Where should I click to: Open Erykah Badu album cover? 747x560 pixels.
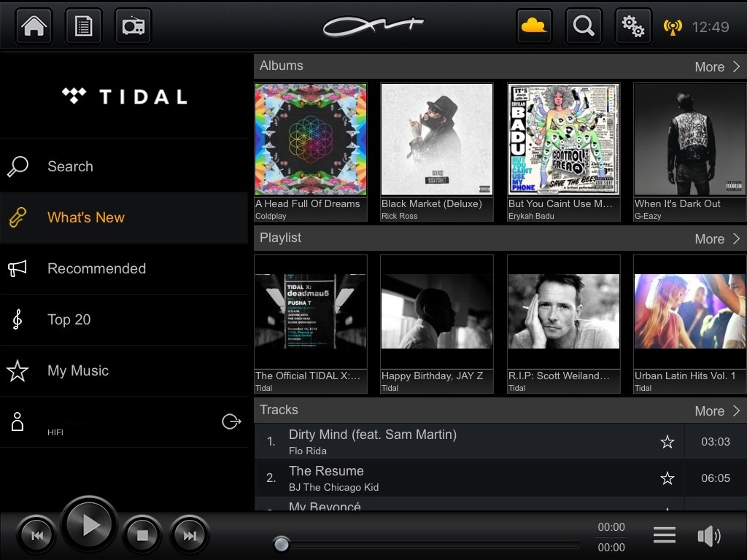tap(564, 139)
